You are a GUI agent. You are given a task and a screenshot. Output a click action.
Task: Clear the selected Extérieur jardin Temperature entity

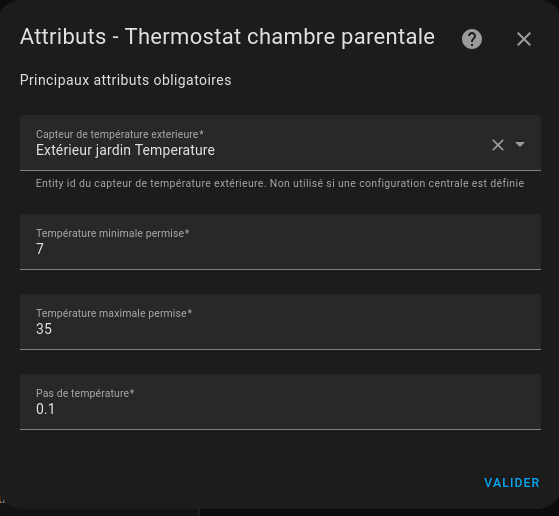click(x=498, y=145)
